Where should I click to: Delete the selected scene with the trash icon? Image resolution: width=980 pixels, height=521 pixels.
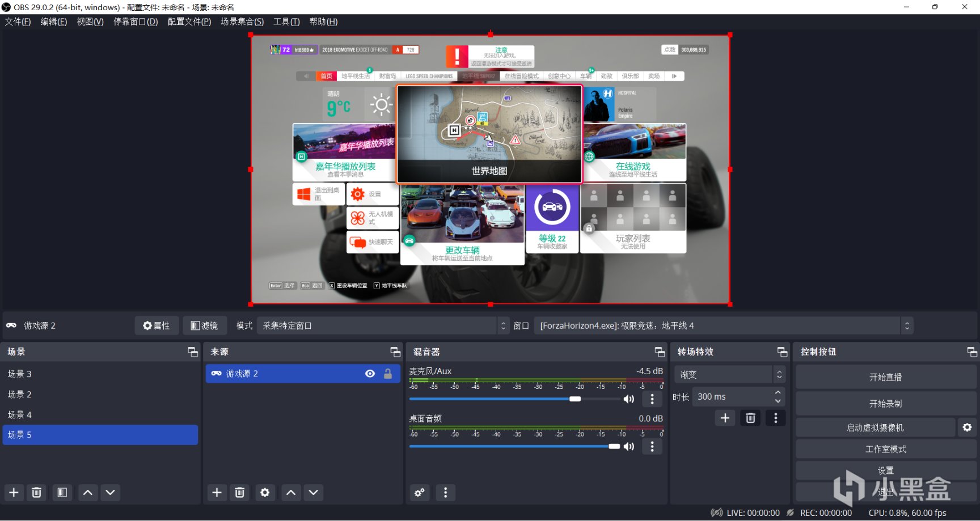coord(36,493)
